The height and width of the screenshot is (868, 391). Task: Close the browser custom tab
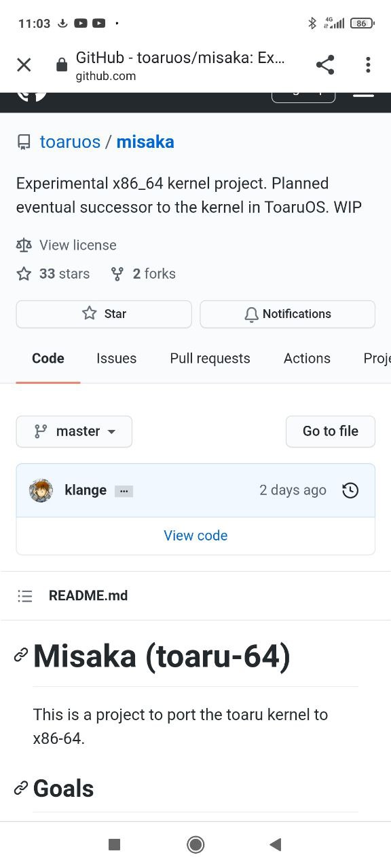tap(24, 65)
